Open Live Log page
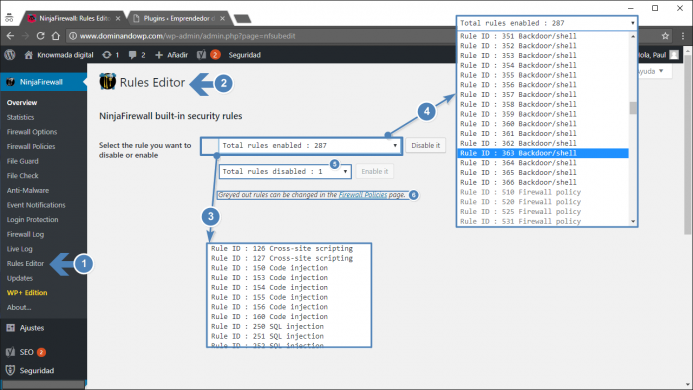The image size is (693, 390). tap(19, 249)
